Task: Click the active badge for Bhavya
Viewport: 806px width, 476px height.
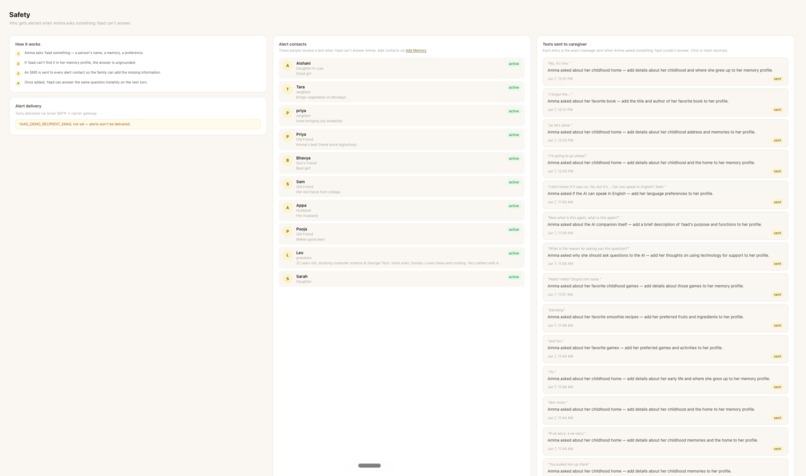Action: click(x=514, y=158)
